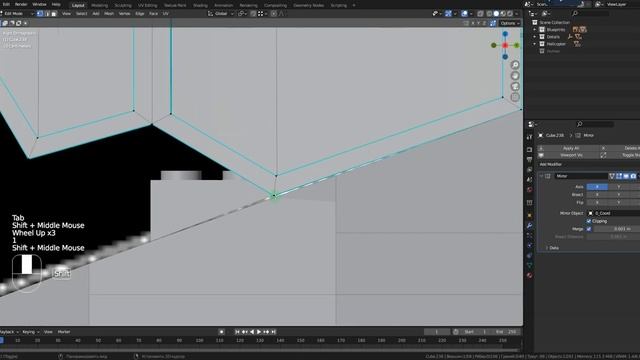Uncheck the Clipping checkbox
This screenshot has height=360, width=640.
(x=589, y=221)
